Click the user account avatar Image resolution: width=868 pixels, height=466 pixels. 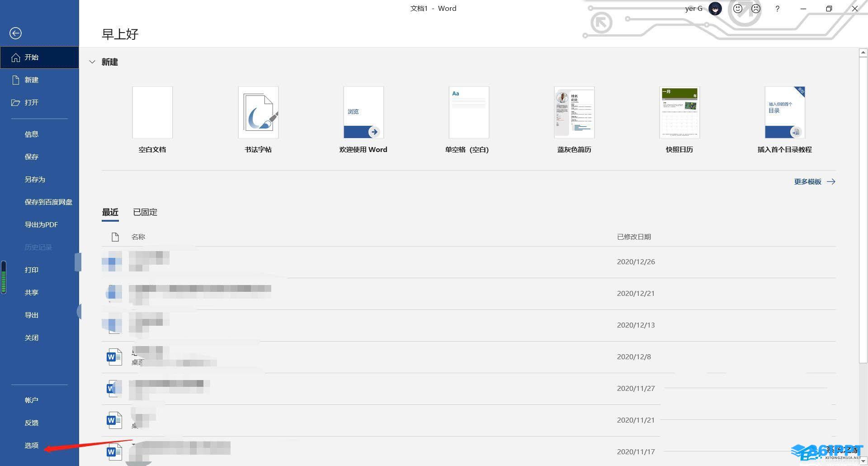point(715,9)
